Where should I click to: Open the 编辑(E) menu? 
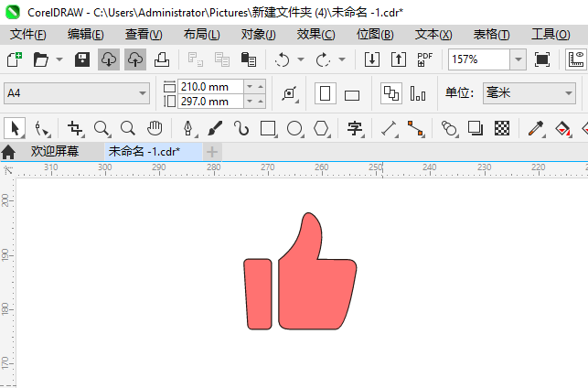pyautogui.click(x=85, y=35)
